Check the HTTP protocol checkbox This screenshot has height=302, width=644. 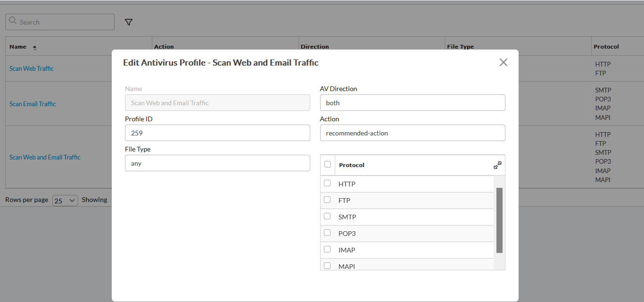coord(327,184)
